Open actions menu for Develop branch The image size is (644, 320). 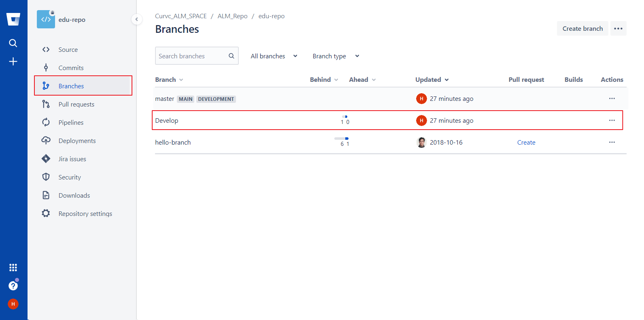tap(612, 120)
